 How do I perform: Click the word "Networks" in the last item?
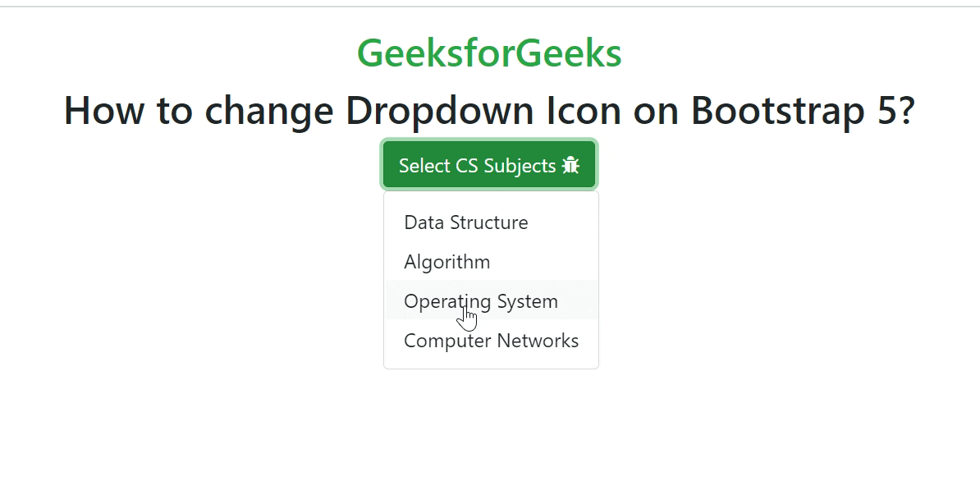click(538, 341)
